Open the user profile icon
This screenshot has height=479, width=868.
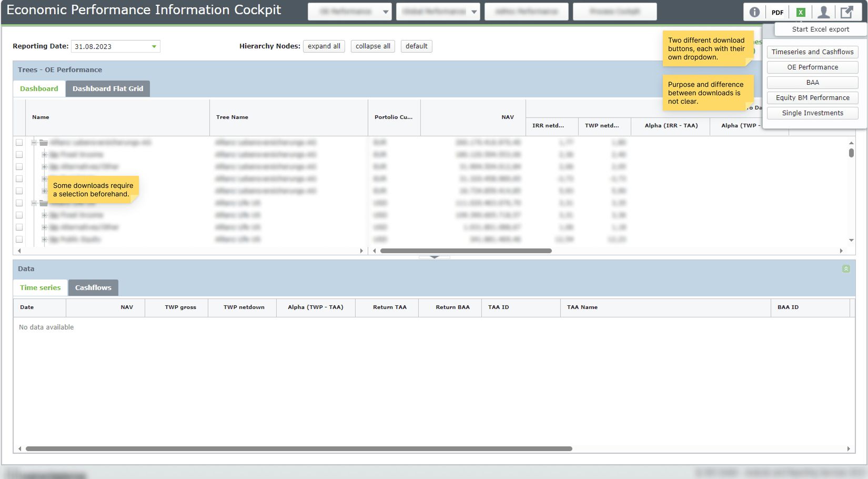(824, 12)
